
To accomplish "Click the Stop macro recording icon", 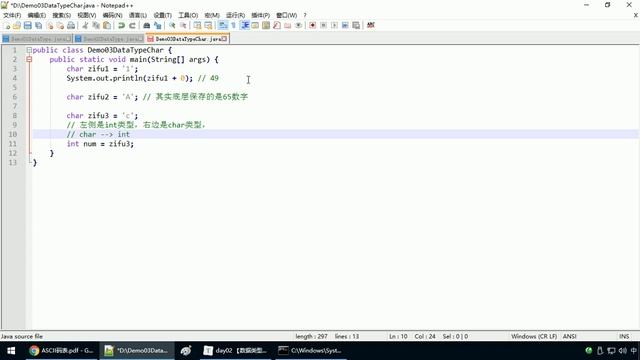I will tap(324, 25).
